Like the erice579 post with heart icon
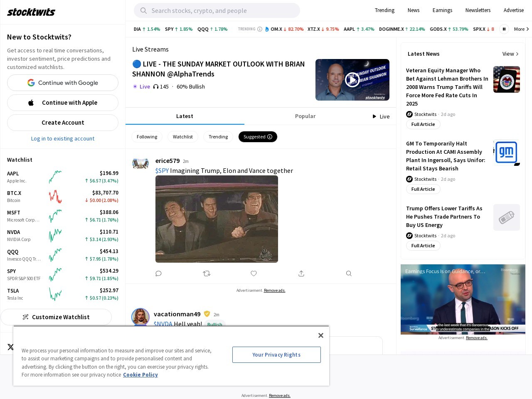 pos(254,273)
